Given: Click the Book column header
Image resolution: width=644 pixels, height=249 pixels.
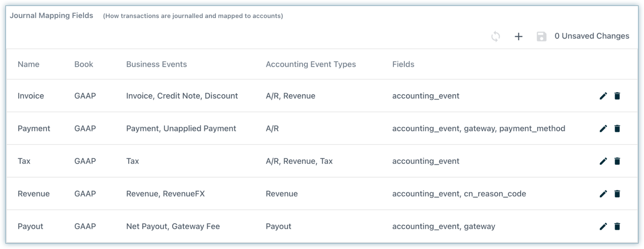Looking at the screenshot, I should [83, 64].
